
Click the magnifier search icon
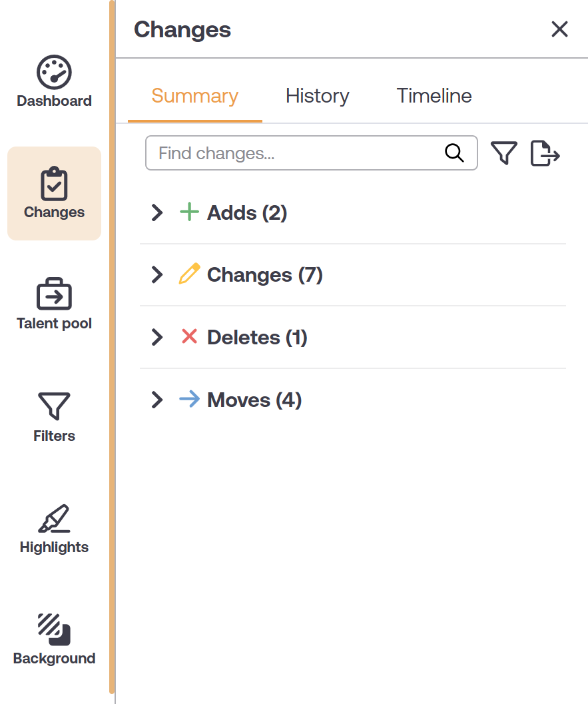click(x=454, y=153)
